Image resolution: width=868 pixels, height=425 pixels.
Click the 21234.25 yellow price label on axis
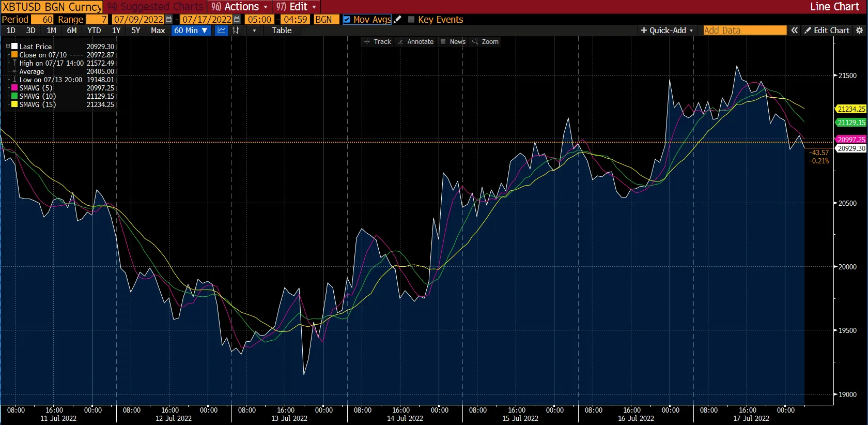(x=851, y=109)
